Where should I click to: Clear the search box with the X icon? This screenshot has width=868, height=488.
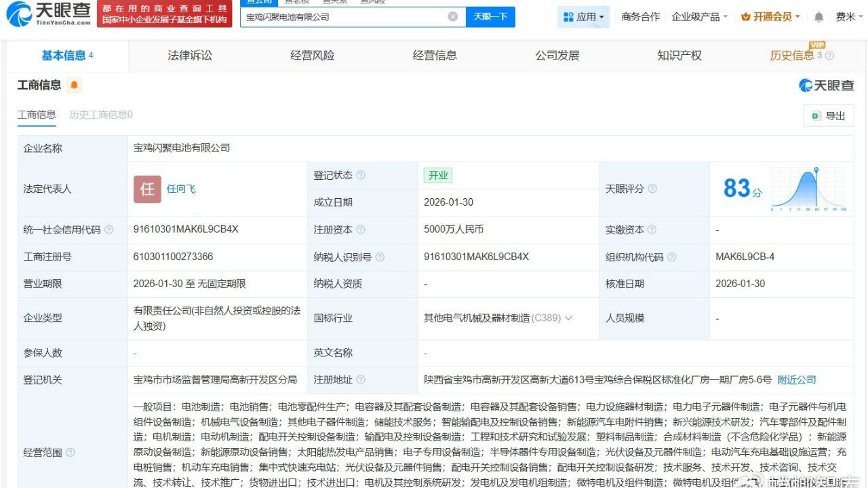[453, 16]
